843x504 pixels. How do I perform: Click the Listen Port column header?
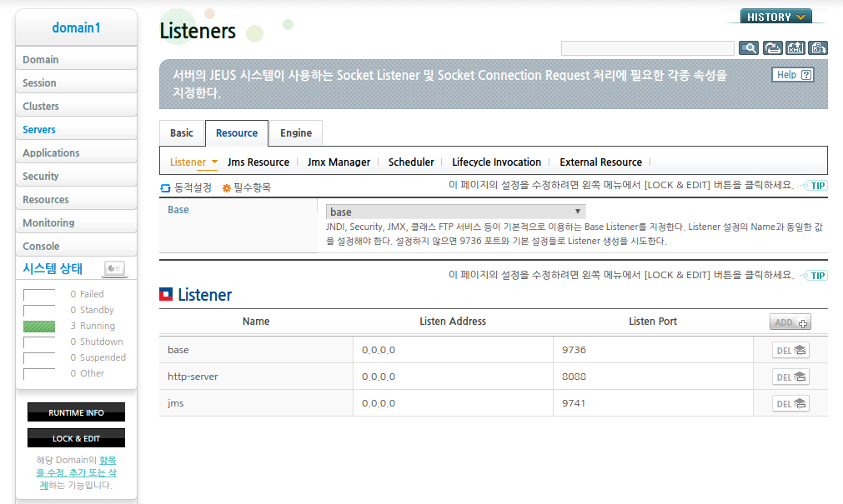point(653,322)
